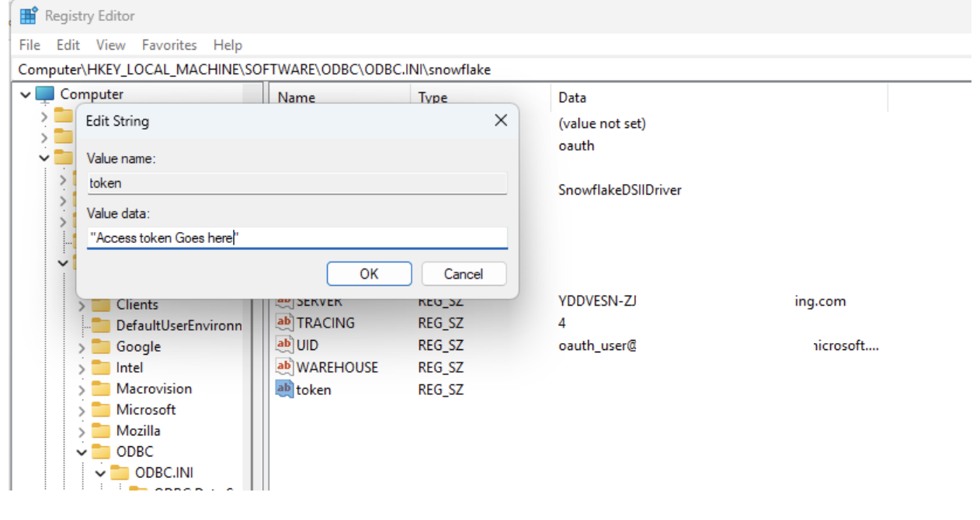Click OK in Edit String dialog
This screenshot has width=980, height=520.
pos(369,274)
